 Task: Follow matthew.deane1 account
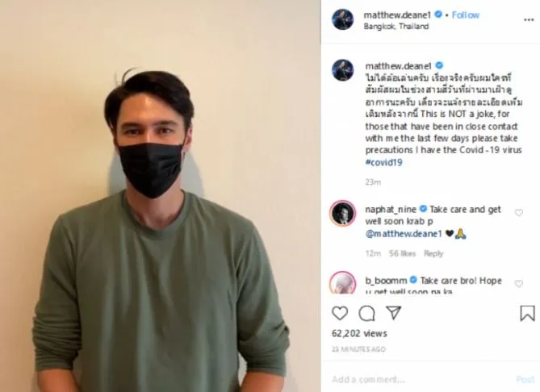point(465,15)
